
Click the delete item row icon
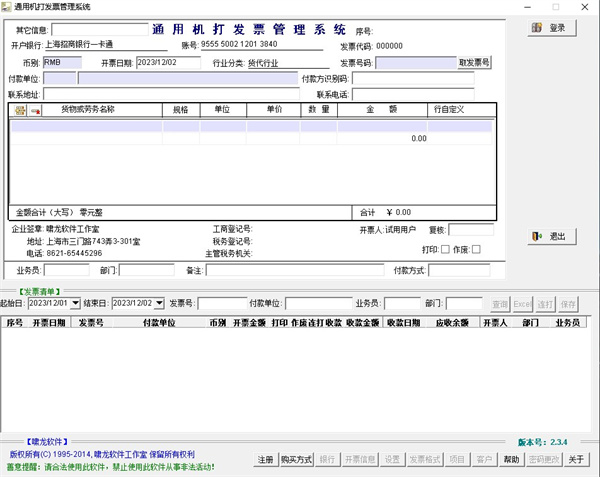(35, 110)
